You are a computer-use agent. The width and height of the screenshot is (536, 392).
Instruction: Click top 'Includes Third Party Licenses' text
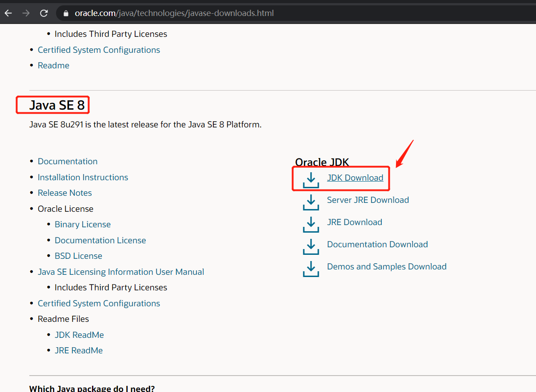tap(111, 34)
